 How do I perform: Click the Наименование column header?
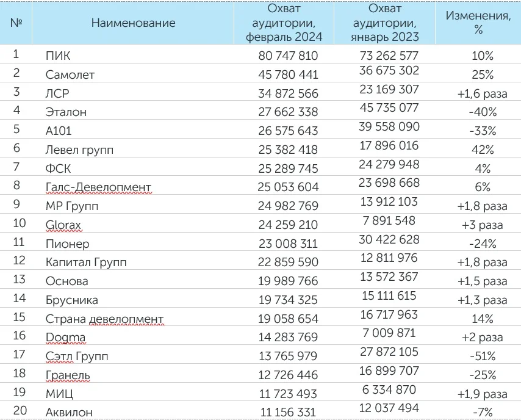(134, 23)
